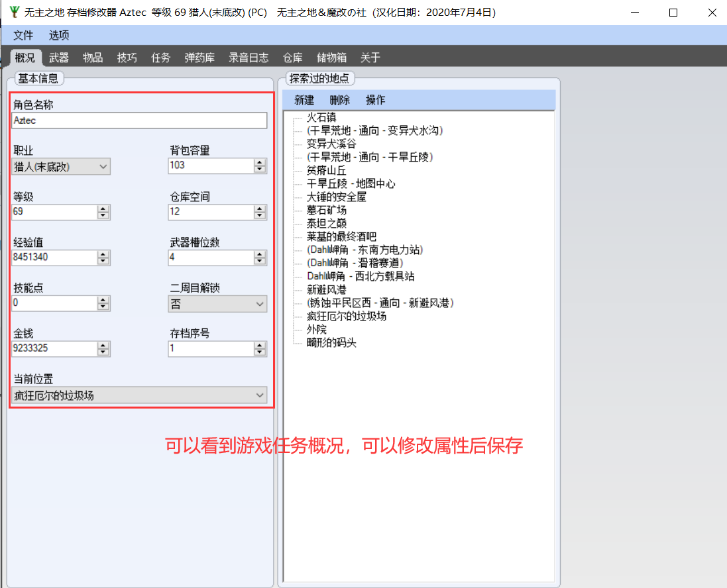Decrease the 等级 value with down arrow
Image resolution: width=727 pixels, height=588 pixels.
click(x=103, y=215)
